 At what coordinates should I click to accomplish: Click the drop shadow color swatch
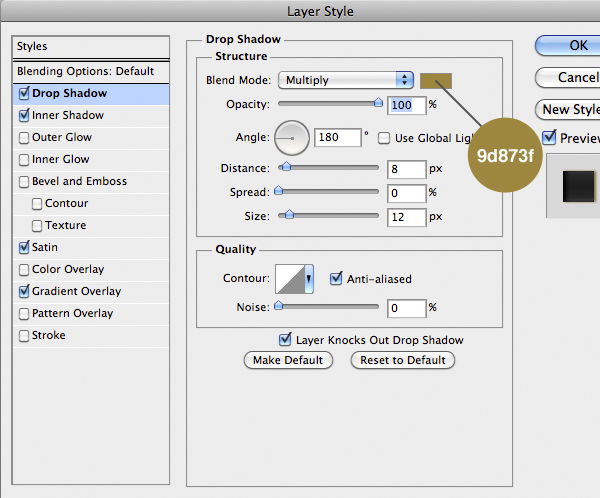point(436,80)
